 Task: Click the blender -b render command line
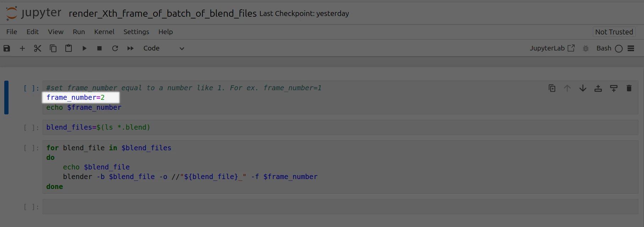coord(190,177)
